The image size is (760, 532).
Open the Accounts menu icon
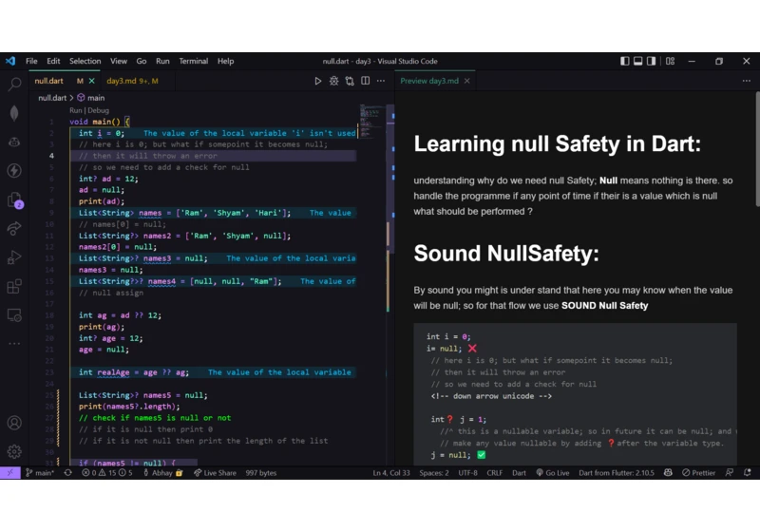coord(14,423)
